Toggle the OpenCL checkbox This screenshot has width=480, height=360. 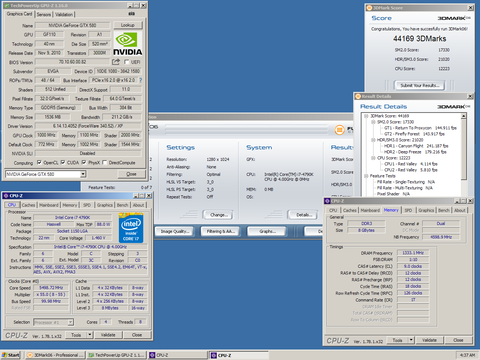pos(39,162)
